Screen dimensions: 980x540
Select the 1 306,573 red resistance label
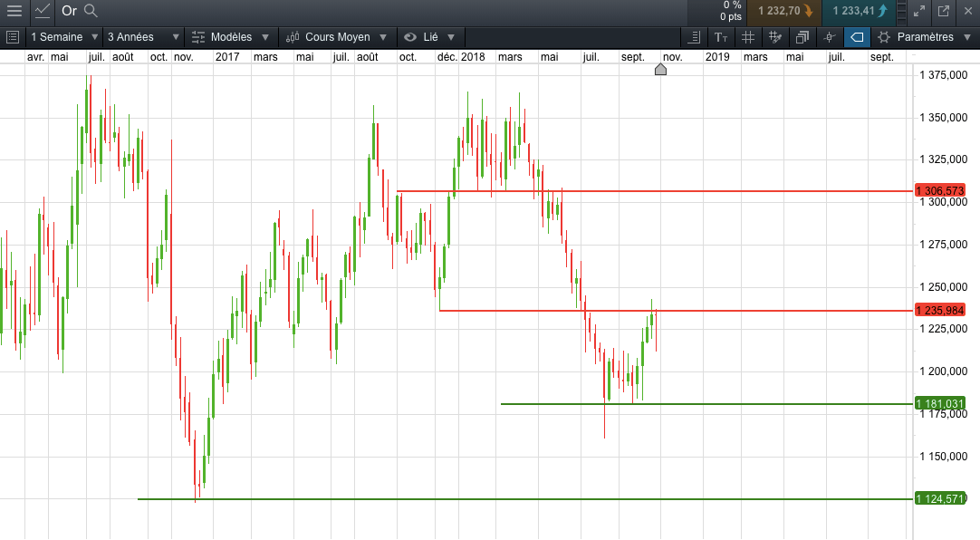(x=940, y=190)
